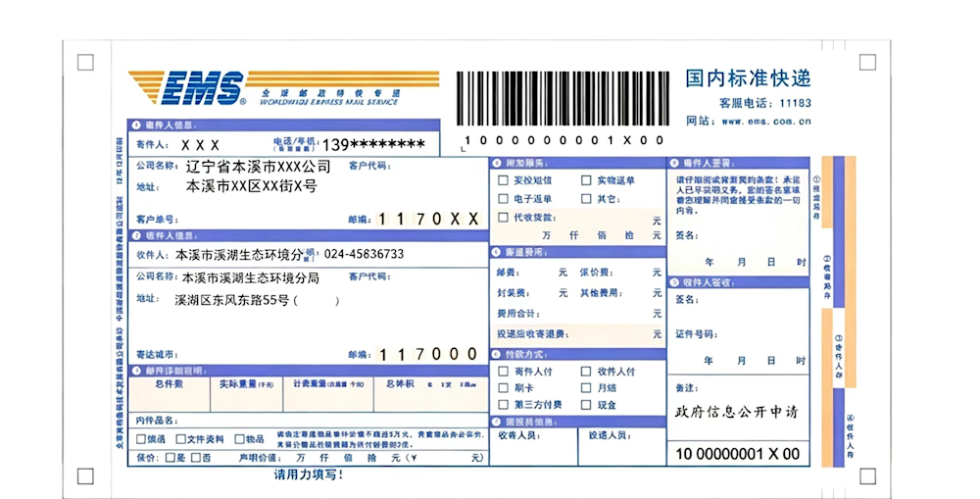Click the 其他费用 fee label
Screen dimensions: 980x499
pyautogui.click(x=602, y=293)
